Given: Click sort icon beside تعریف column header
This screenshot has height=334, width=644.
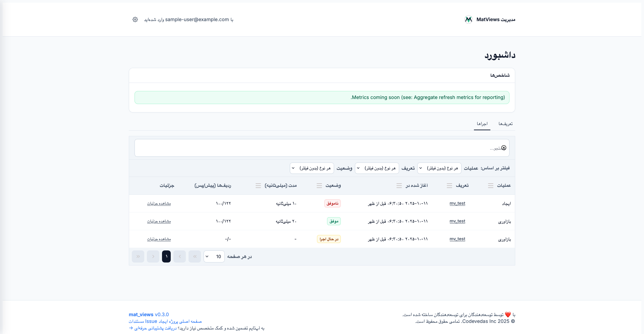Looking at the screenshot, I should [449, 186].
